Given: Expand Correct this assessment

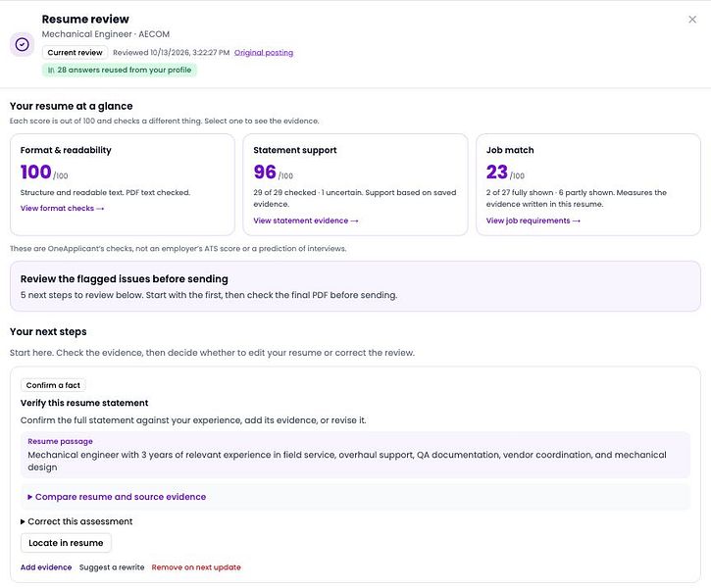Looking at the screenshot, I should 76,521.
